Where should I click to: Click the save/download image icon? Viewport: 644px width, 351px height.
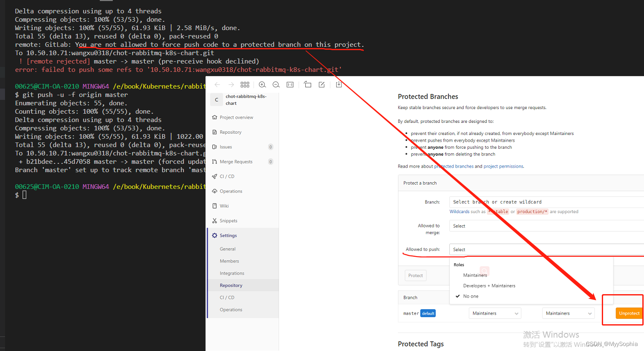tap(339, 84)
